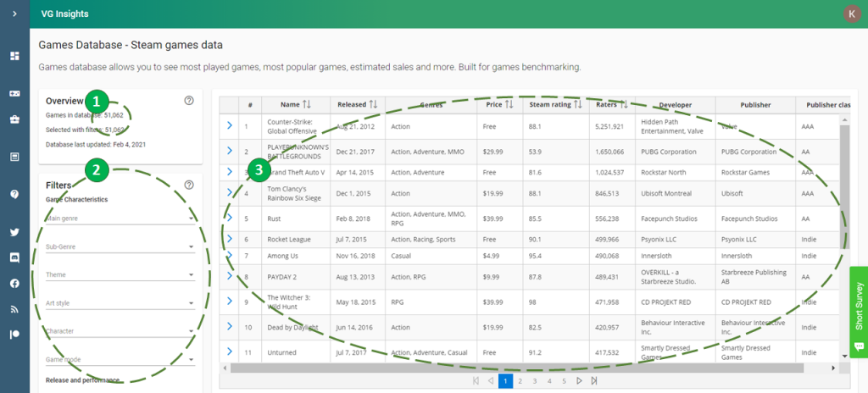Open the Filters help question-mark icon
The width and height of the screenshot is (868, 393).
(x=189, y=185)
